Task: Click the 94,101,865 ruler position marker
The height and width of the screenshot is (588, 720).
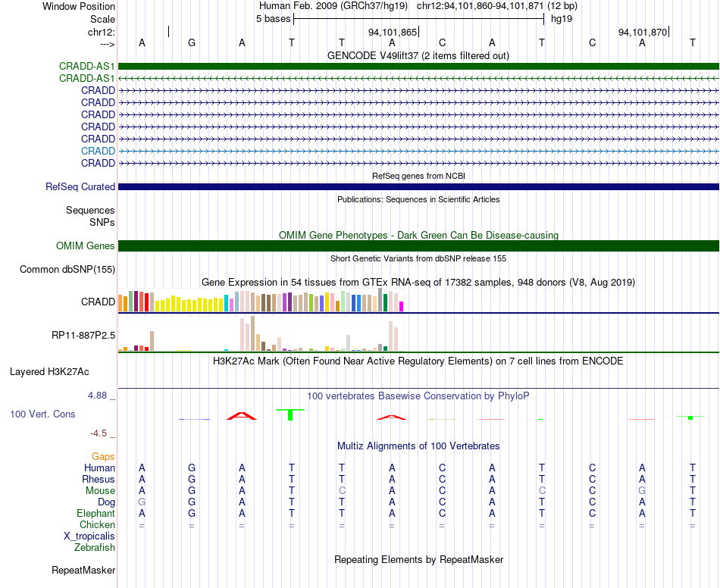Action: (393, 32)
